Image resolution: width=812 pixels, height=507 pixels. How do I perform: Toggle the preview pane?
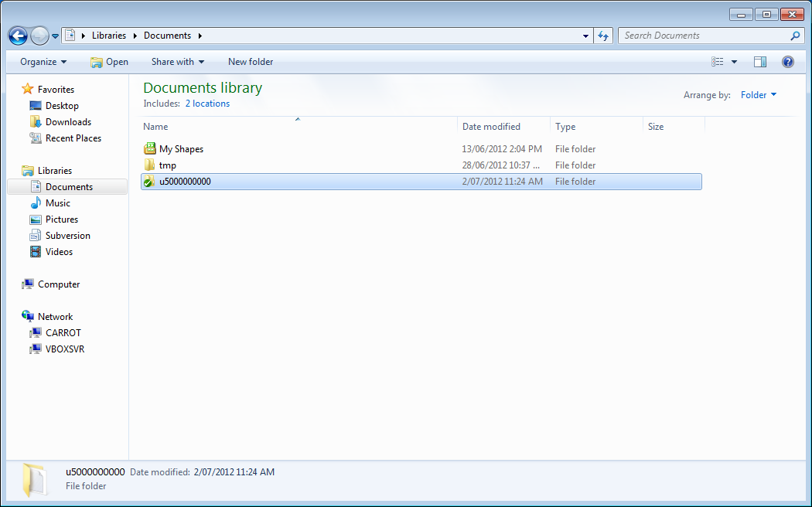tap(759, 62)
